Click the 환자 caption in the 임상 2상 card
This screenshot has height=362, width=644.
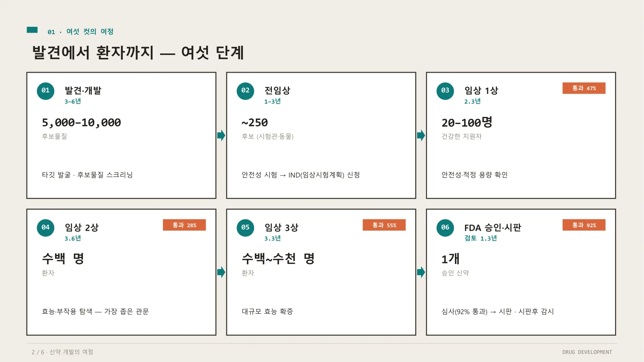(x=48, y=273)
